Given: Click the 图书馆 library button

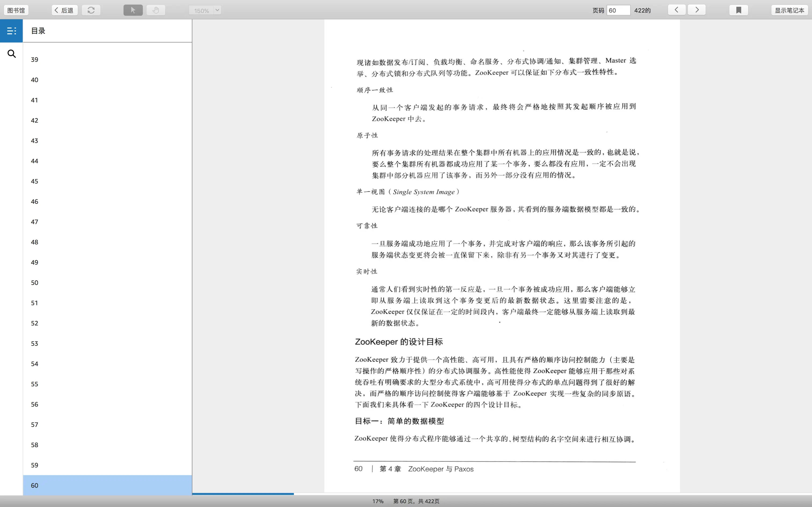Looking at the screenshot, I should click(16, 10).
